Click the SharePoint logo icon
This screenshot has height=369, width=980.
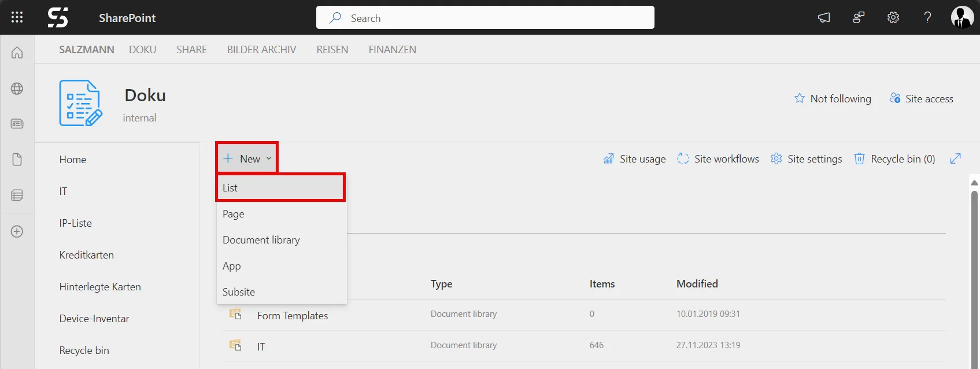(58, 17)
